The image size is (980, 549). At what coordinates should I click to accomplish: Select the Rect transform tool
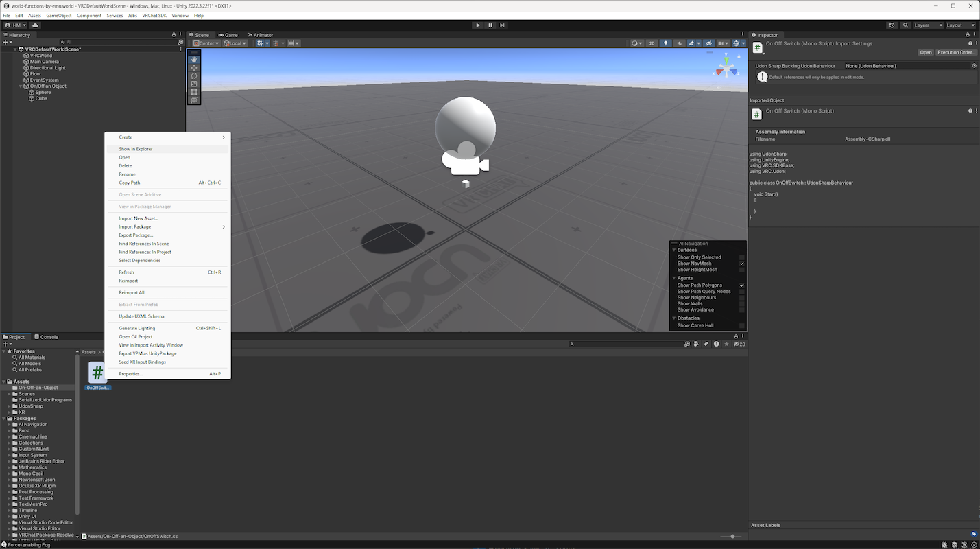pos(194,92)
